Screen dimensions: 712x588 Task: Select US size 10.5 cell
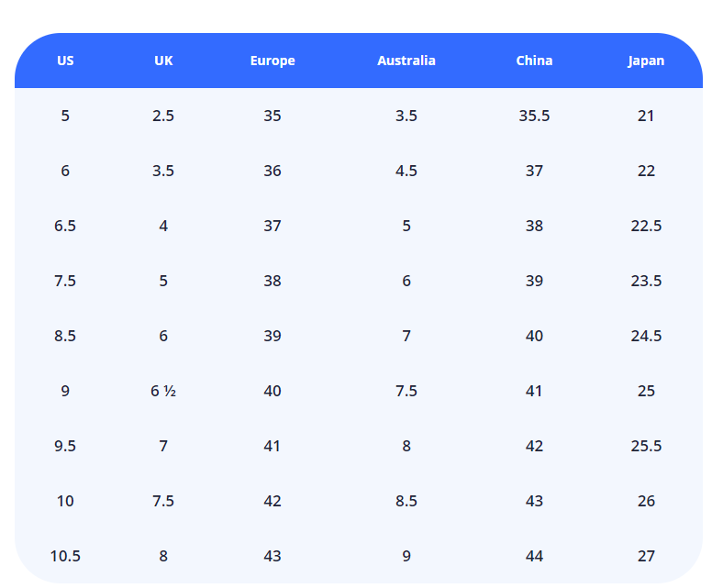click(65, 556)
